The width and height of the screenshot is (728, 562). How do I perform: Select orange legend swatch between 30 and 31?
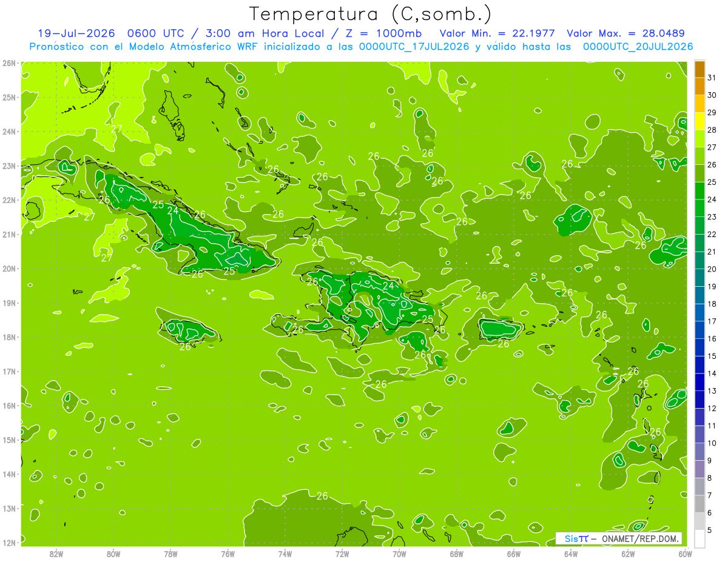[699, 86]
